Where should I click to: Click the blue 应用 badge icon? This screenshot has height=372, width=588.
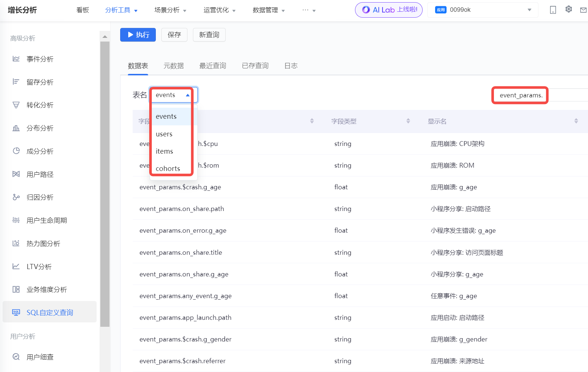[441, 10]
